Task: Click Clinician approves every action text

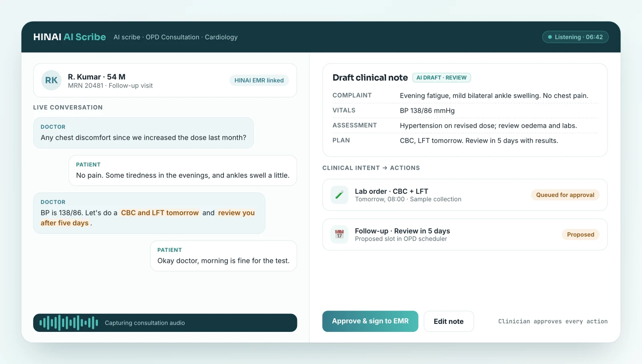Action: tap(553, 321)
